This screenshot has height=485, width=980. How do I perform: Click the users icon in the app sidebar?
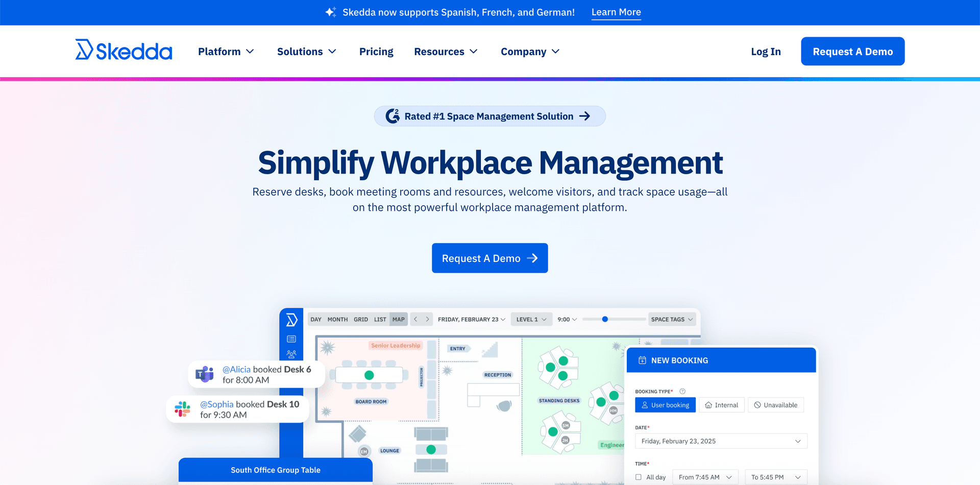[x=291, y=354]
